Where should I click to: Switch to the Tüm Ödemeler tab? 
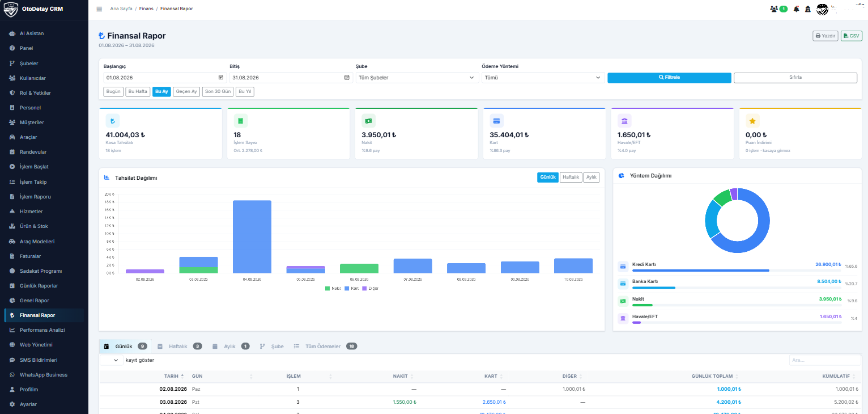pyautogui.click(x=325, y=346)
